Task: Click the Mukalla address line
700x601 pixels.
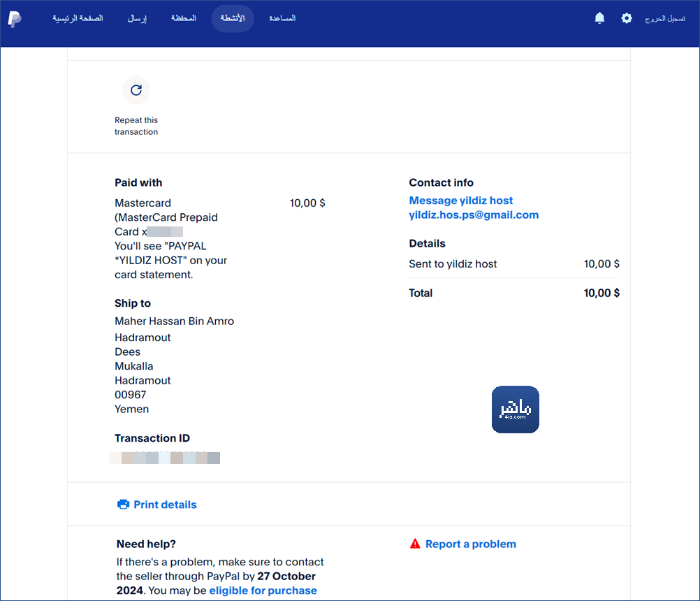Action: coord(134,366)
